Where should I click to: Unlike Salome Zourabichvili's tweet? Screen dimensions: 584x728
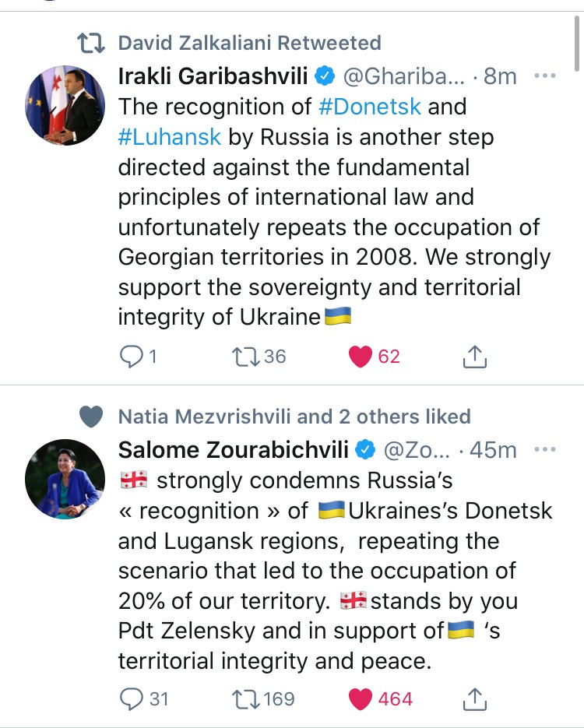pyautogui.click(x=360, y=699)
